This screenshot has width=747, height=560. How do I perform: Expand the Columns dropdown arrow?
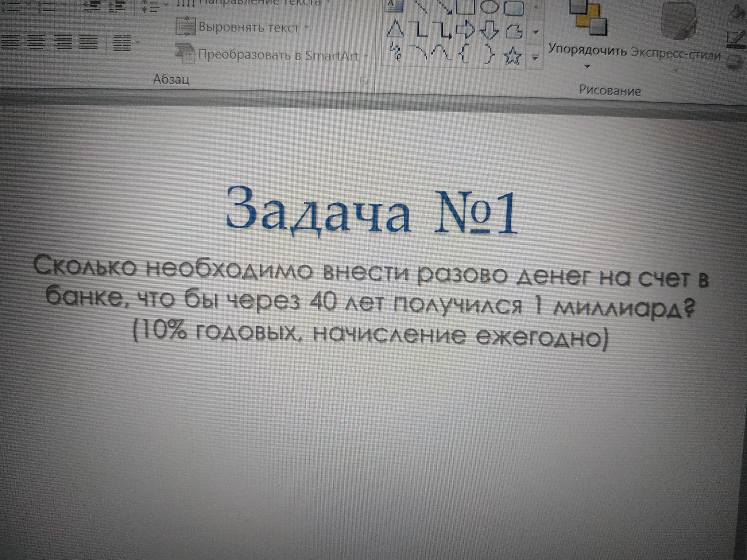[138, 42]
